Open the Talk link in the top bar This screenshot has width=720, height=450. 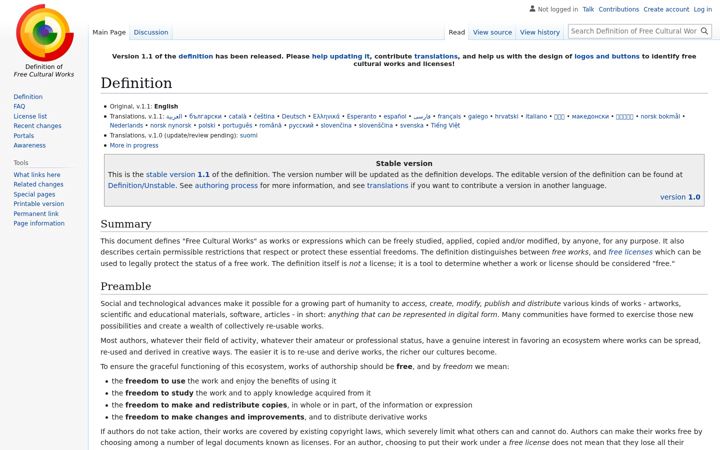coord(588,9)
